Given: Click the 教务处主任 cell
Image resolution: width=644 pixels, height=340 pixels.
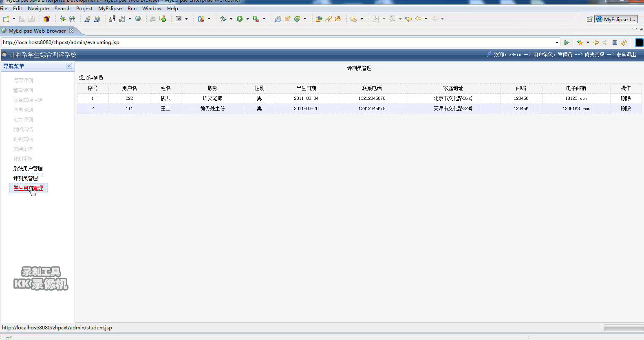Looking at the screenshot, I should pyautogui.click(x=212, y=108).
